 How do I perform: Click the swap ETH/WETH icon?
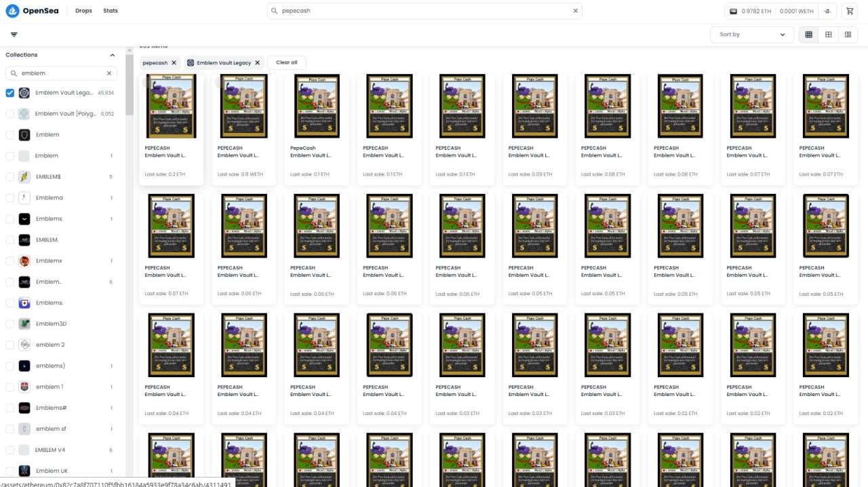click(x=827, y=12)
